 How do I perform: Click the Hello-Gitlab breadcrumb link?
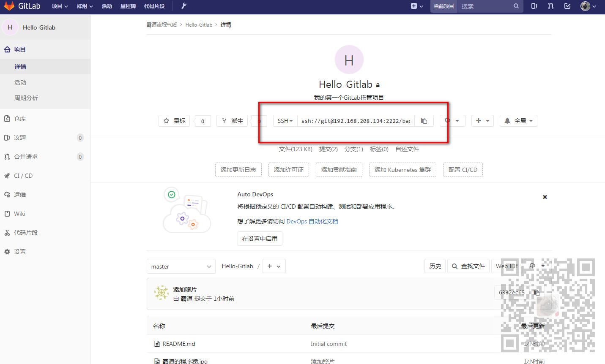[199, 25]
